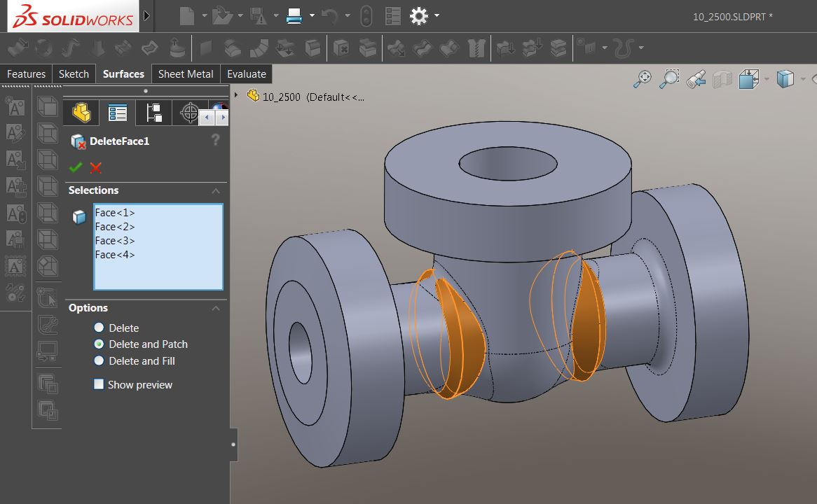This screenshot has width=817, height=504.
Task: Enable the Show preview checkbox
Action: coord(99,384)
